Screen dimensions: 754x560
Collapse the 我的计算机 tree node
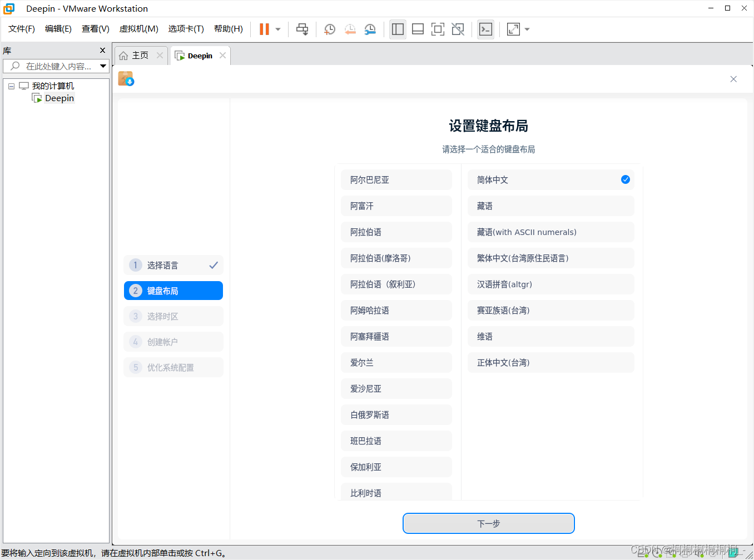11,86
